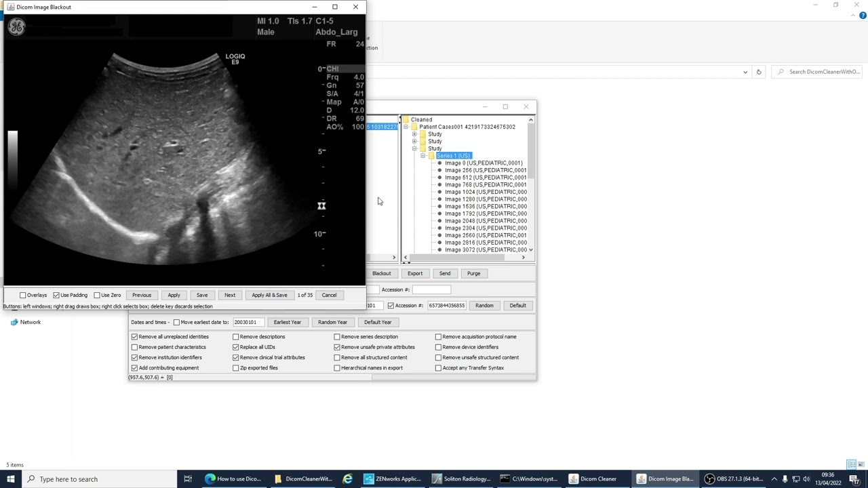
Task: Click the Accession # 6573844356855 field
Action: [x=446, y=306]
